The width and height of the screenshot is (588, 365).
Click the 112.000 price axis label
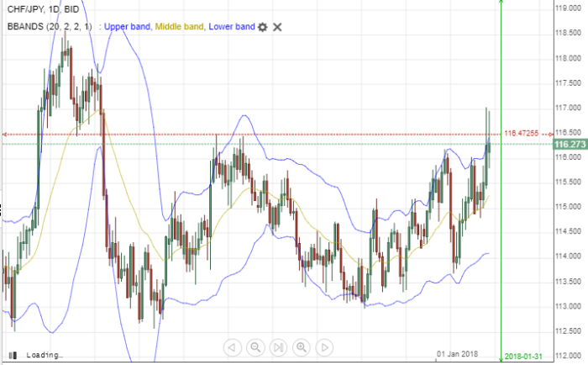568,355
